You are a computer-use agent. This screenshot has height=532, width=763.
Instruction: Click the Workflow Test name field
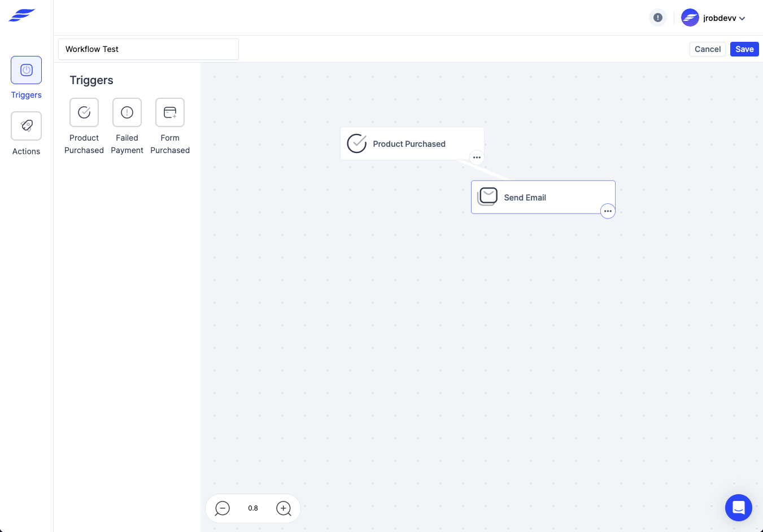(x=149, y=49)
